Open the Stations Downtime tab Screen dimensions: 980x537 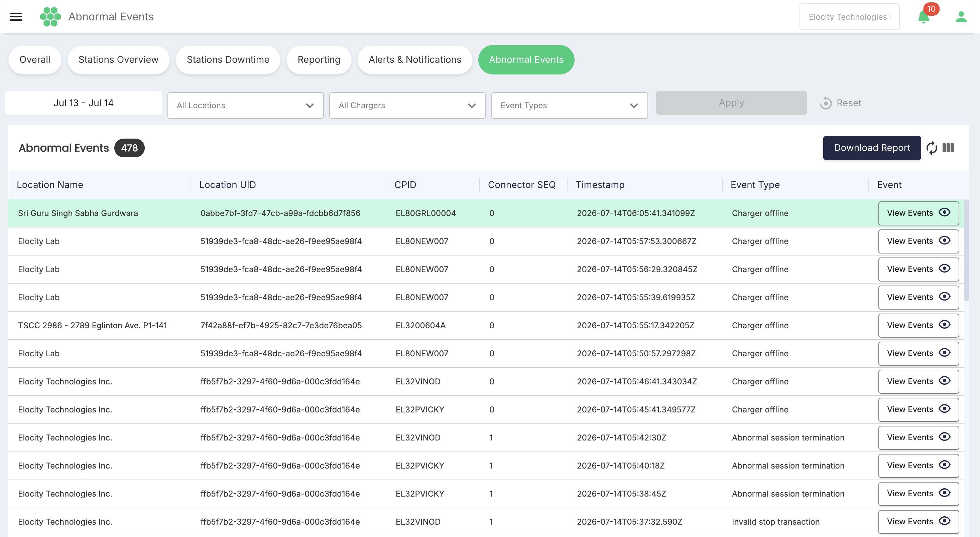coord(228,60)
